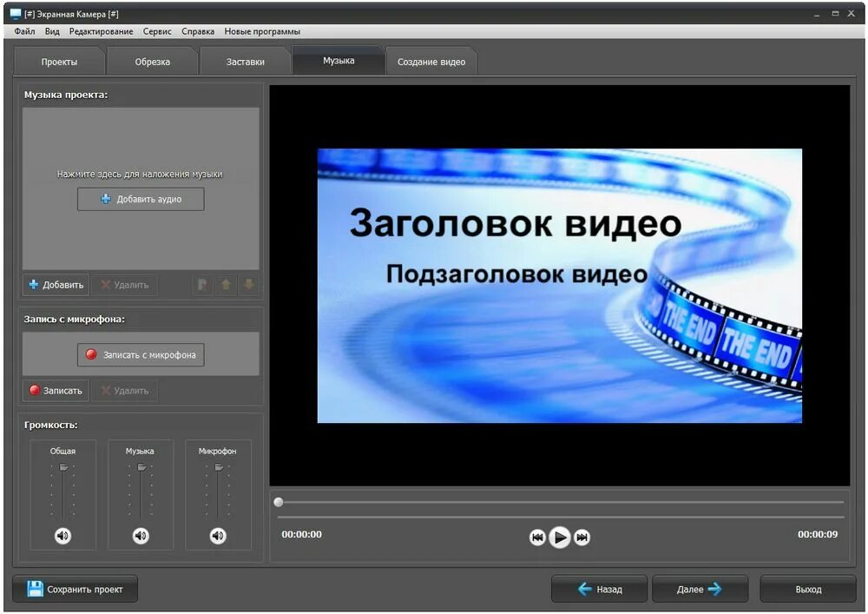Open the Вид menu

52,31
